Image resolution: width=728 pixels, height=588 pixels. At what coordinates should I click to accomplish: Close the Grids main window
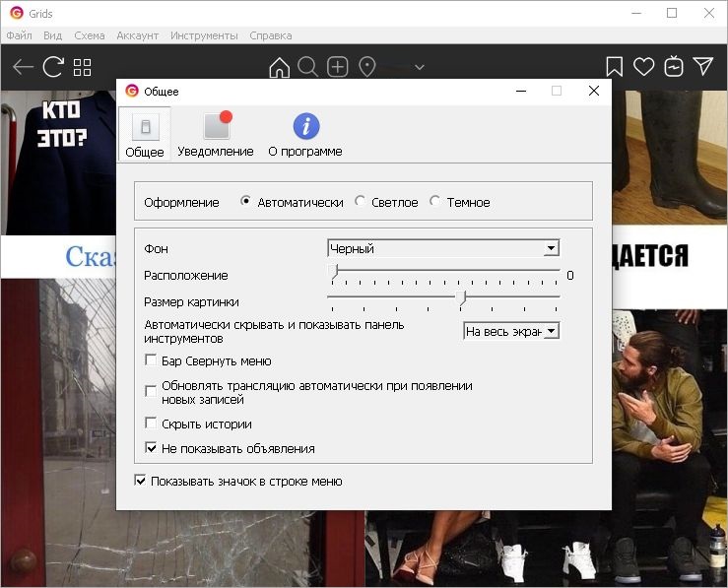(709, 13)
